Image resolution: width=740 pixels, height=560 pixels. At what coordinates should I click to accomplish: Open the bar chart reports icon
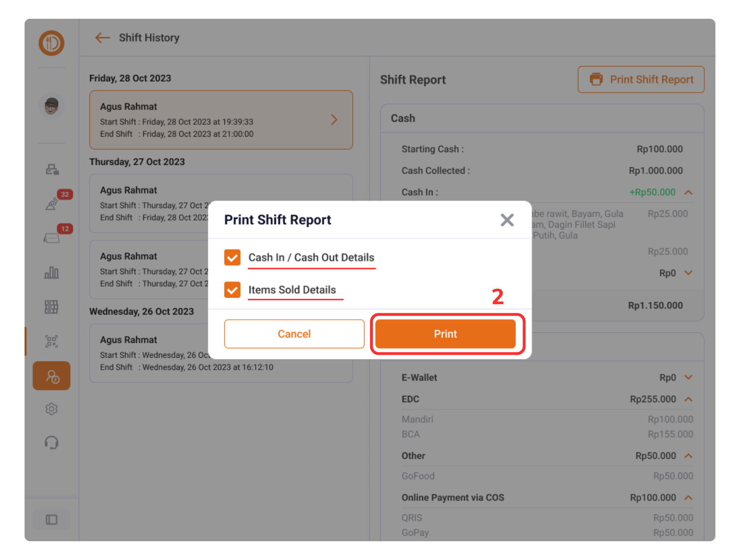(x=52, y=273)
